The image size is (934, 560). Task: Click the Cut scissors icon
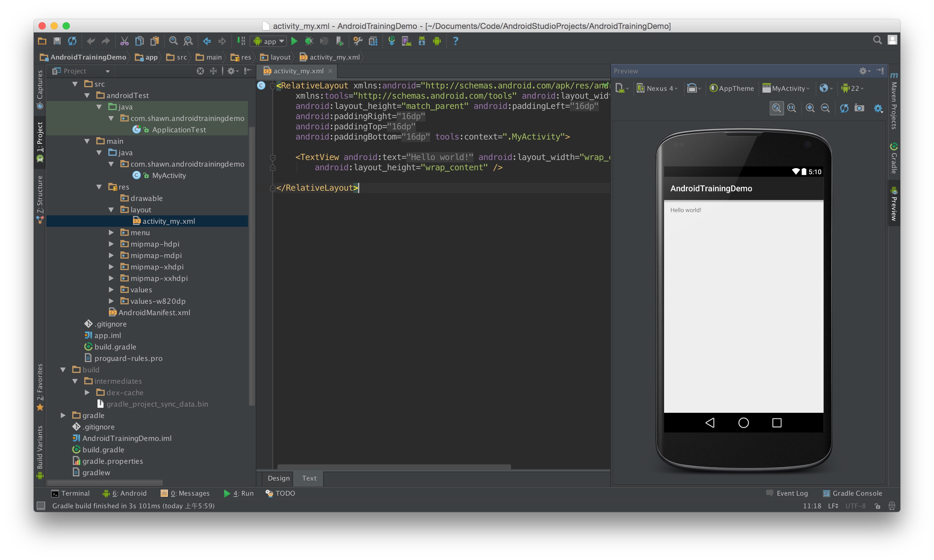click(x=124, y=41)
